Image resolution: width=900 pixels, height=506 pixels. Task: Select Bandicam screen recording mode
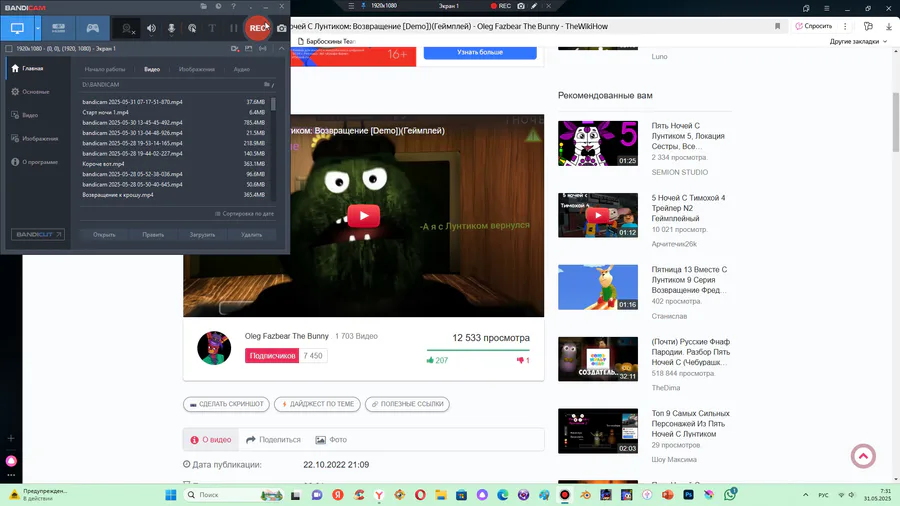point(17,28)
